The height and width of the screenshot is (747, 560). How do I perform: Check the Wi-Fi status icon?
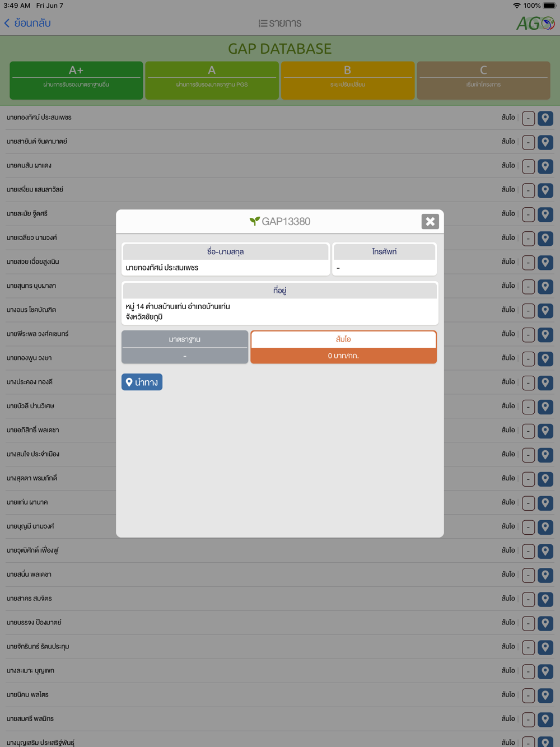pyautogui.click(x=516, y=6)
